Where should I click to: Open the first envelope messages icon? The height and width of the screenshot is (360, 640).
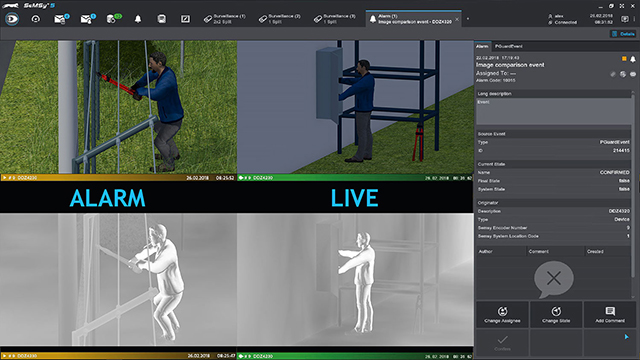click(61, 19)
